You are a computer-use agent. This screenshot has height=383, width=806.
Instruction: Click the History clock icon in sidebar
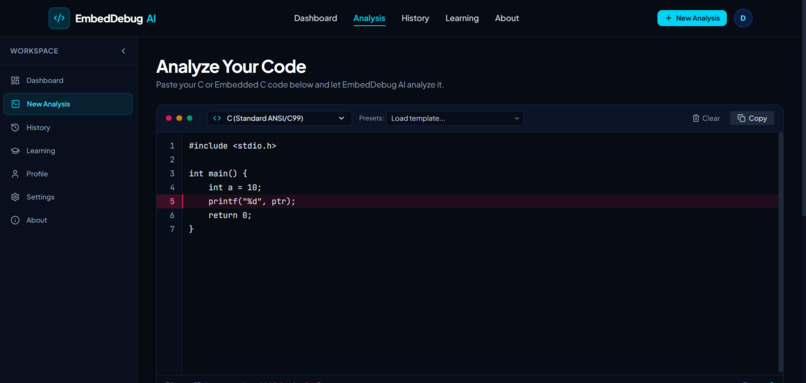point(15,127)
